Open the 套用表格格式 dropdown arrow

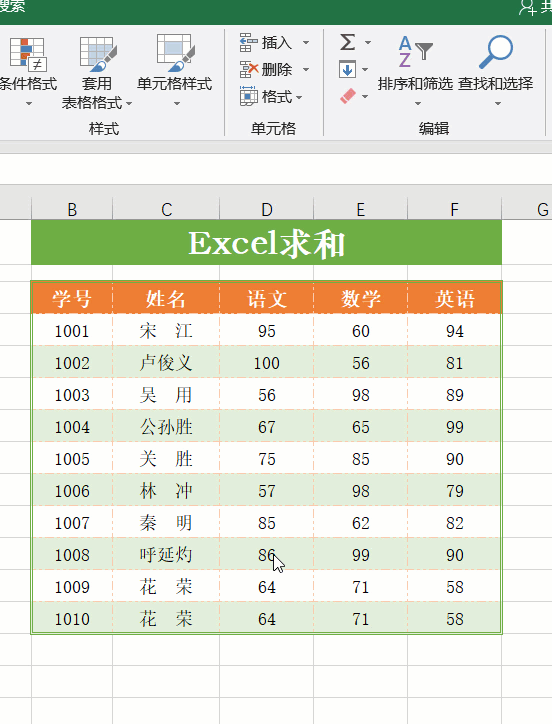pos(129,103)
